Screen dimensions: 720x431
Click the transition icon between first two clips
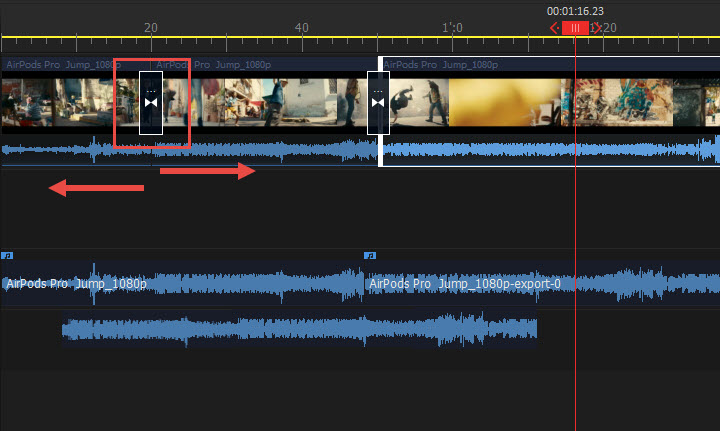click(x=151, y=103)
